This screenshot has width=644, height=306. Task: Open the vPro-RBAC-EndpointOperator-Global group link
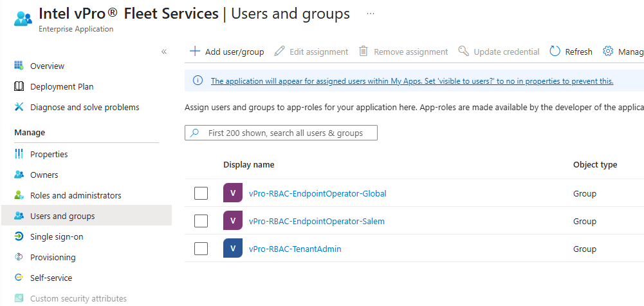pyautogui.click(x=317, y=193)
